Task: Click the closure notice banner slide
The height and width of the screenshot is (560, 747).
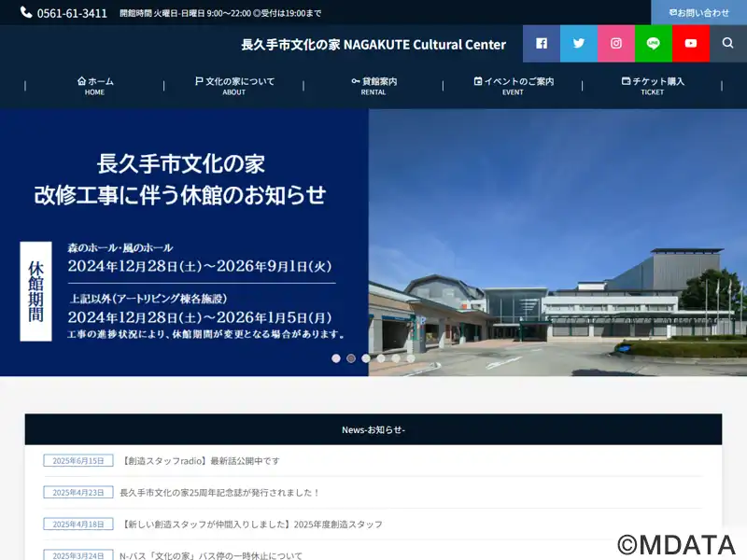Action: click(184, 243)
